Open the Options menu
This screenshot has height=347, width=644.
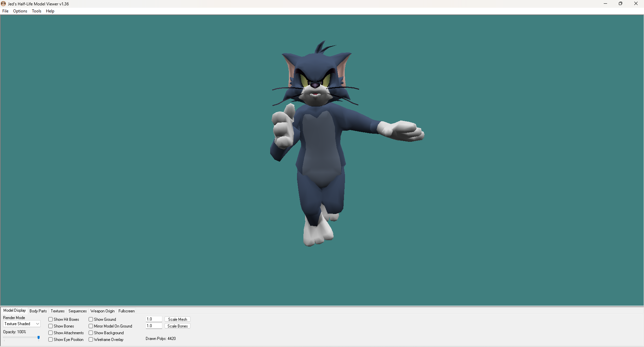coord(20,11)
